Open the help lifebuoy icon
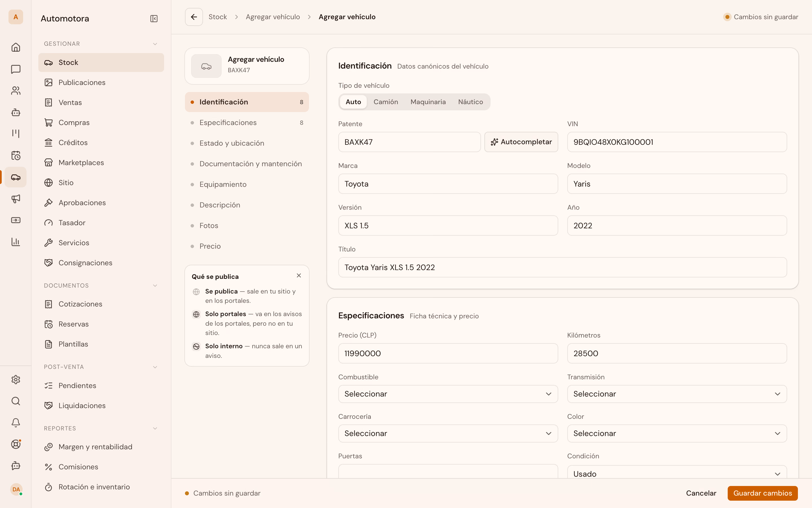812x508 pixels. tap(16, 444)
